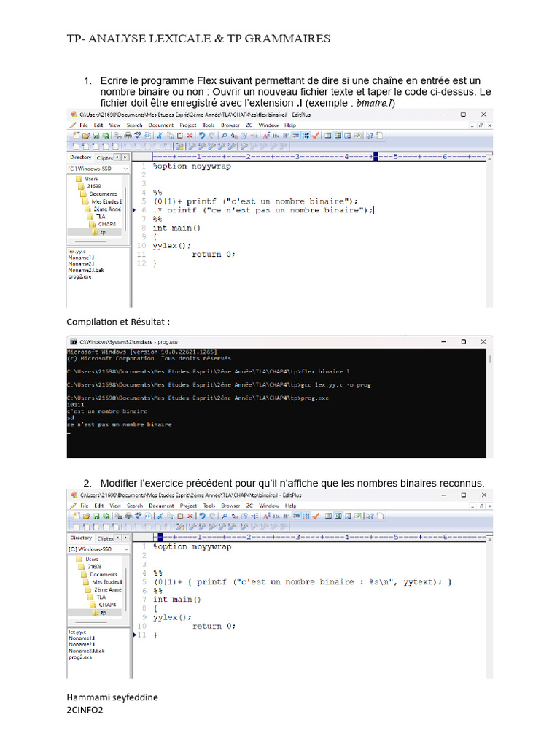This screenshot has height=747, width=560.
Task: Click Redo arrow in top EditPlus toolbar
Action: pyautogui.click(x=212, y=136)
